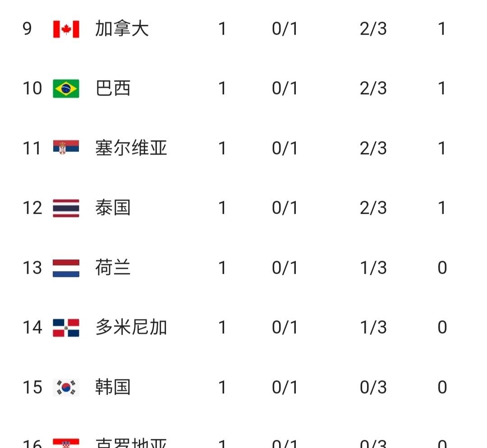This screenshot has width=487, height=448.
Task: Tap team name 韩国
Action: click(113, 388)
